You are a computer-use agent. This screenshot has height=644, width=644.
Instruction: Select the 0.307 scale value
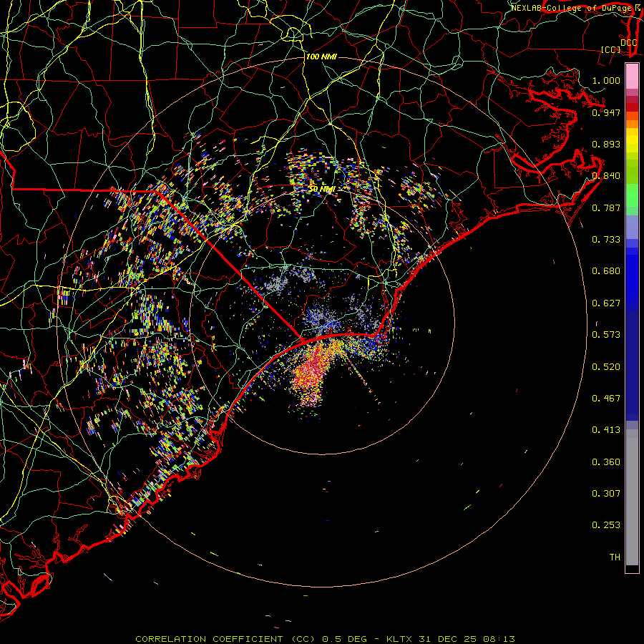pos(606,494)
